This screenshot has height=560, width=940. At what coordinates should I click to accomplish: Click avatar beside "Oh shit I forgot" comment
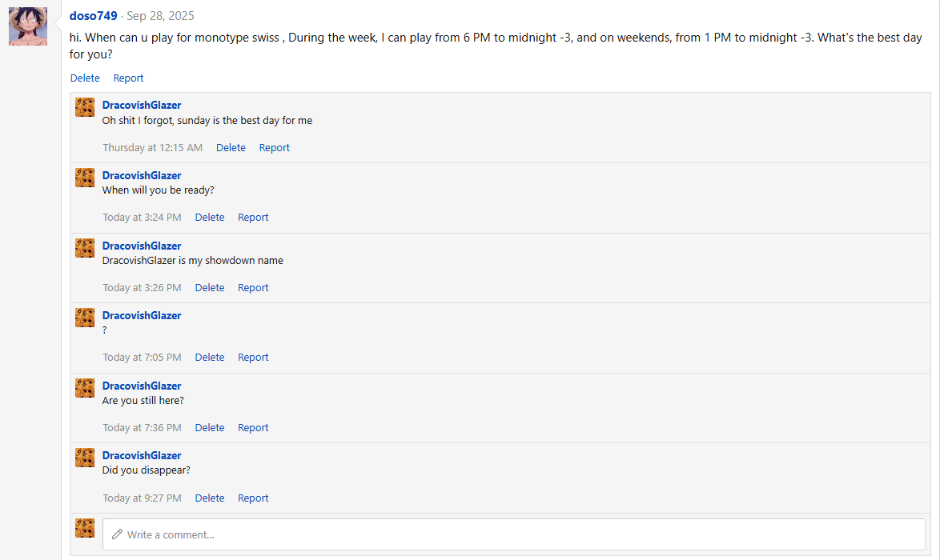(x=85, y=107)
